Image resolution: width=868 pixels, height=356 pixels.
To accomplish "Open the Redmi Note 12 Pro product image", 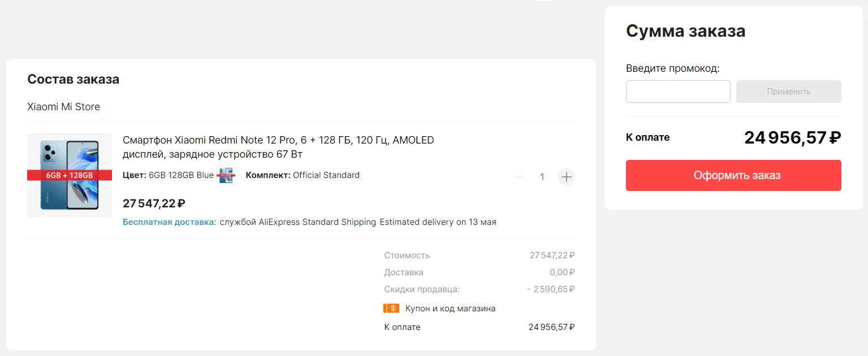I will click(70, 175).
